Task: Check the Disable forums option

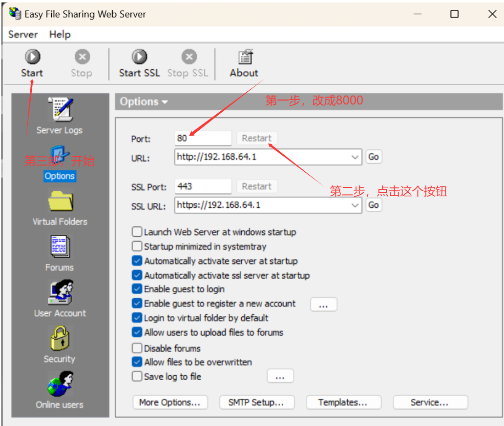Action: pyautogui.click(x=137, y=348)
